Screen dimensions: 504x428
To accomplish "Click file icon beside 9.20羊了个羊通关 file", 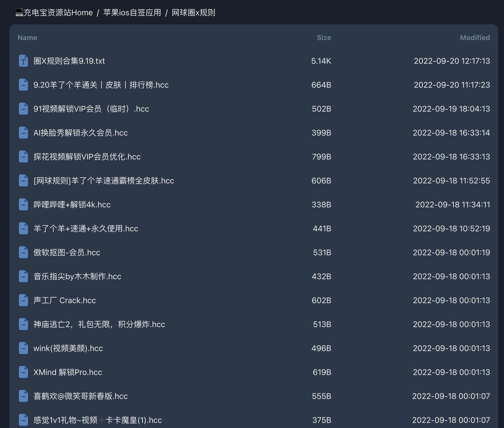I will pyautogui.click(x=24, y=85).
